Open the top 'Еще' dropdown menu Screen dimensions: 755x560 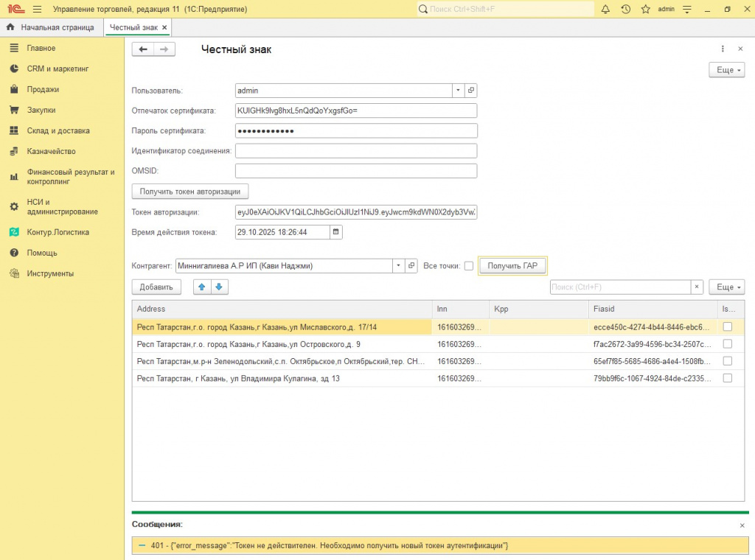pyautogui.click(x=726, y=70)
